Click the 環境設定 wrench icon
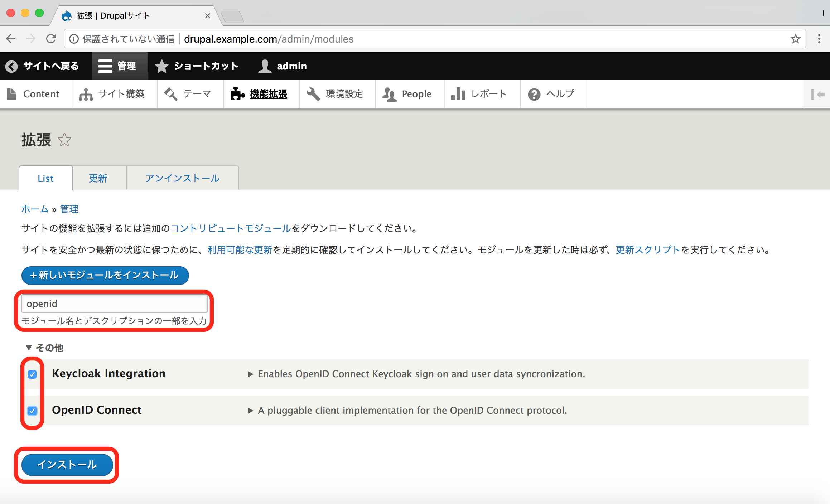Image resolution: width=830 pixels, height=504 pixels. [x=313, y=94]
